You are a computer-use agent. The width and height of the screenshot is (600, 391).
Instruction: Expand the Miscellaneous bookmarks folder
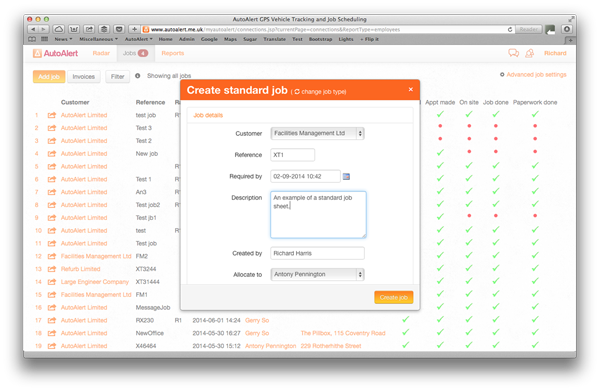(99, 39)
